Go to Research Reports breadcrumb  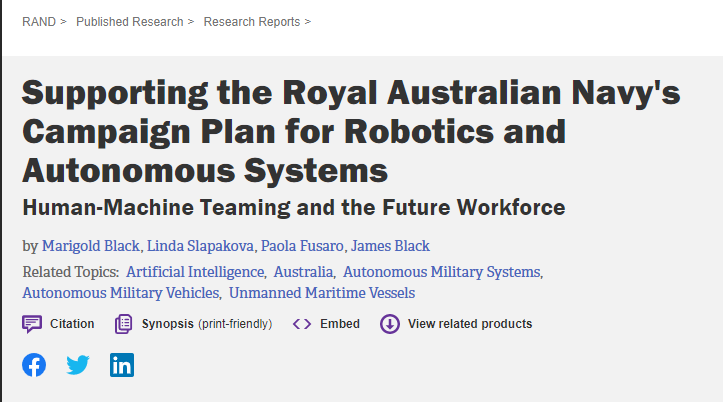252,22
